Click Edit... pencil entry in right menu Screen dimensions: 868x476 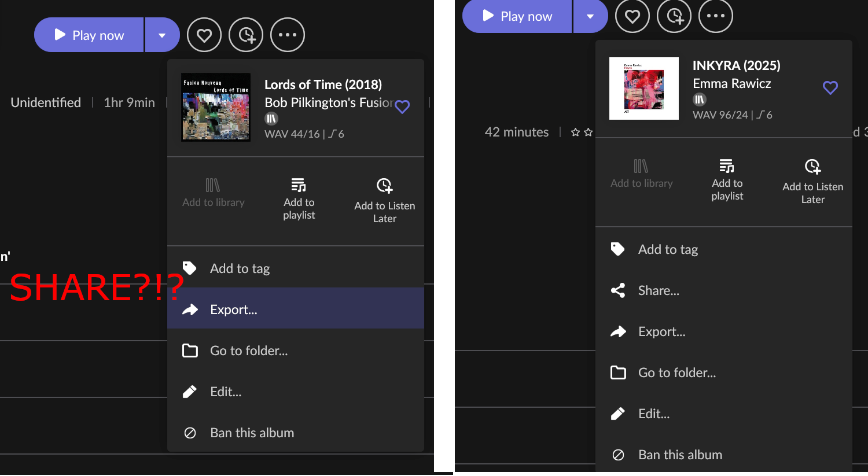coord(653,414)
